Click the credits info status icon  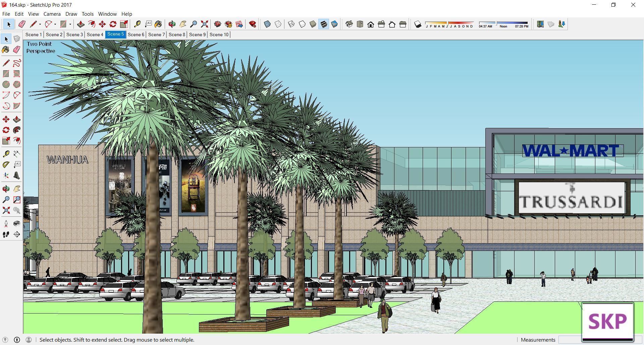[x=17, y=340]
